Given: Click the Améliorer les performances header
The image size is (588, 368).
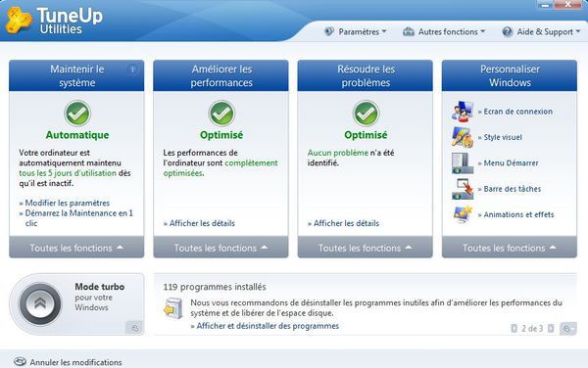Looking at the screenshot, I should [220, 75].
